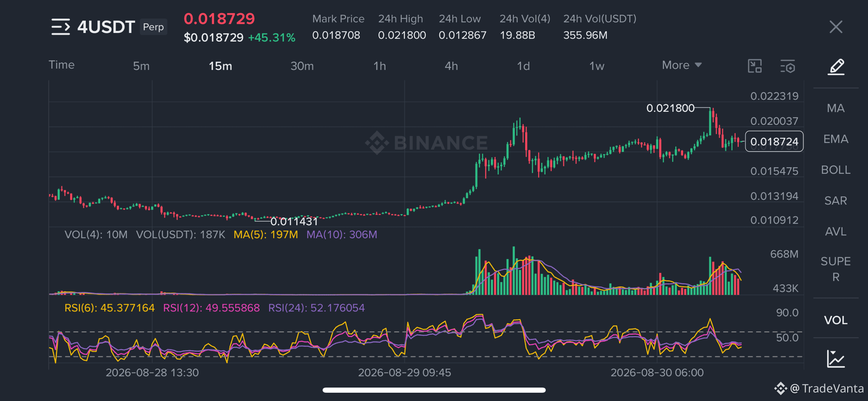Click the MA(10): 306M volume label

tap(341, 234)
